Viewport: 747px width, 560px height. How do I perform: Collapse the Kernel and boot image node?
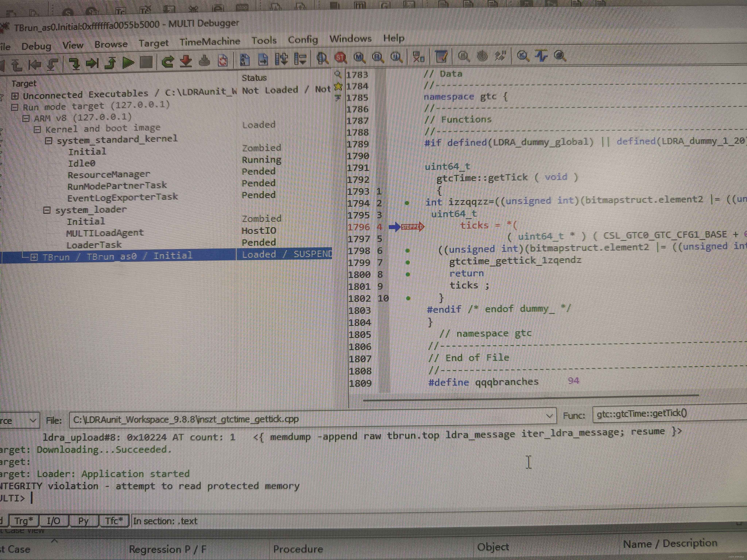[38, 130]
